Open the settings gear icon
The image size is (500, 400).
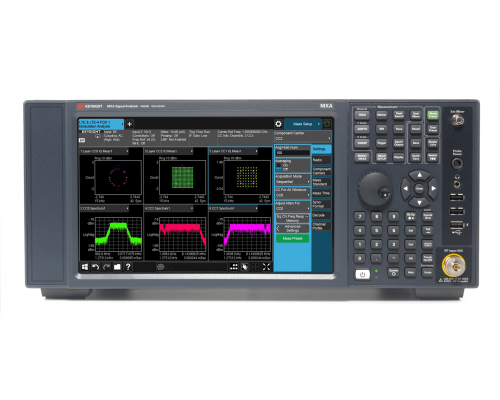(278, 124)
